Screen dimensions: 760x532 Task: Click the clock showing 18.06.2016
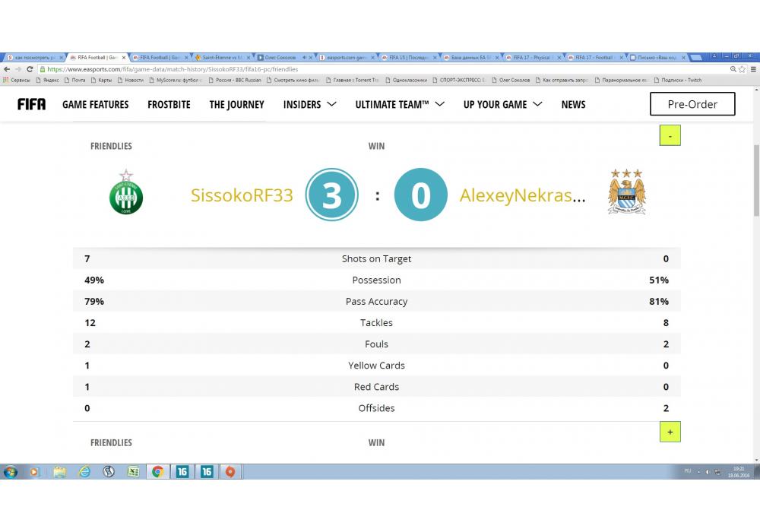click(738, 472)
